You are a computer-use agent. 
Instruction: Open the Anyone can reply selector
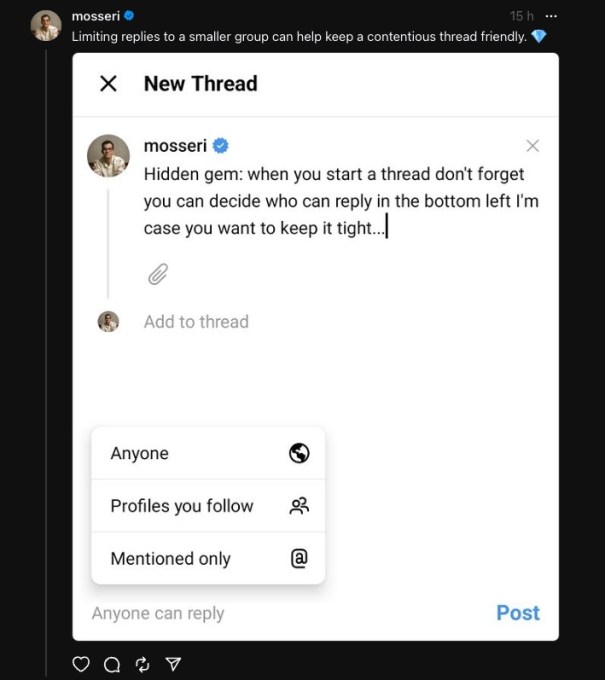pyautogui.click(x=158, y=613)
